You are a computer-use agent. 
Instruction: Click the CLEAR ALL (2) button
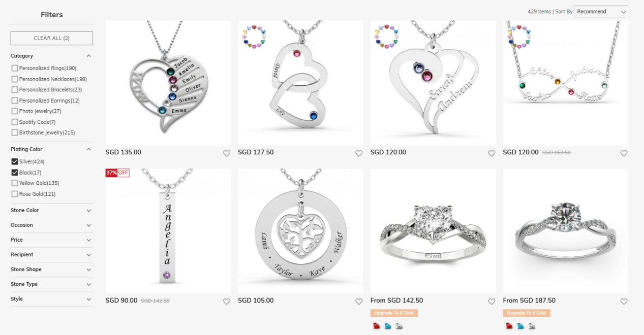point(52,38)
